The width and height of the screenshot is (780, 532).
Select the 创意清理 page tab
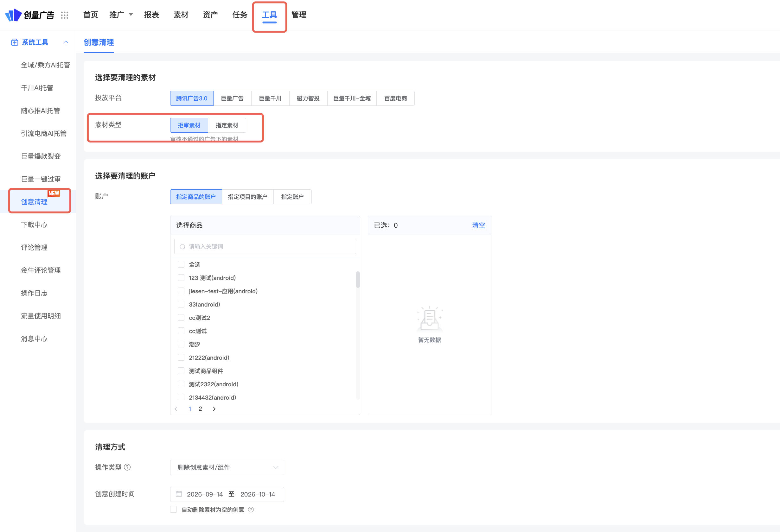(x=99, y=42)
